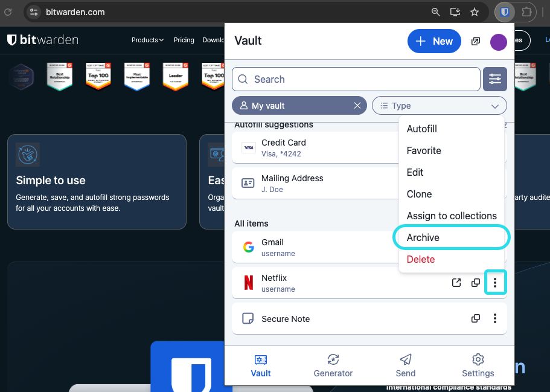Screen dimensions: 550x392
Task: Select Delete in the context menu
Action: [x=421, y=259]
